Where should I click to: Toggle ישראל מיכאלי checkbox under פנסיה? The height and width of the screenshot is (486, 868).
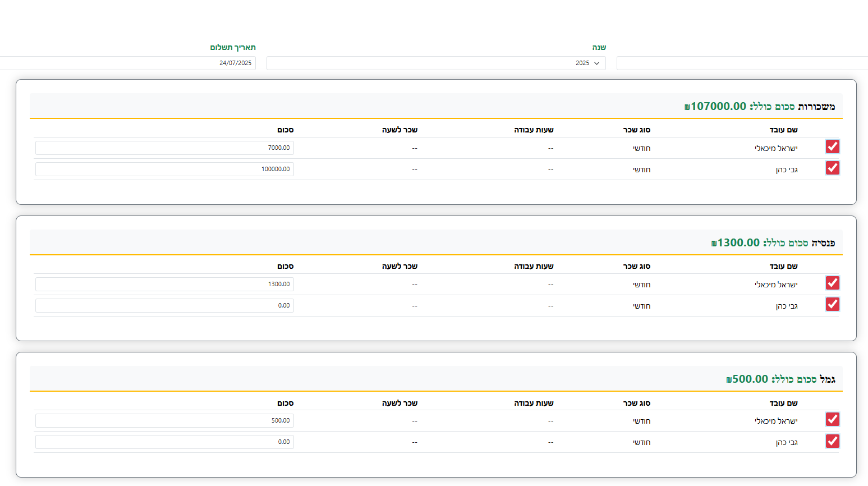(832, 283)
